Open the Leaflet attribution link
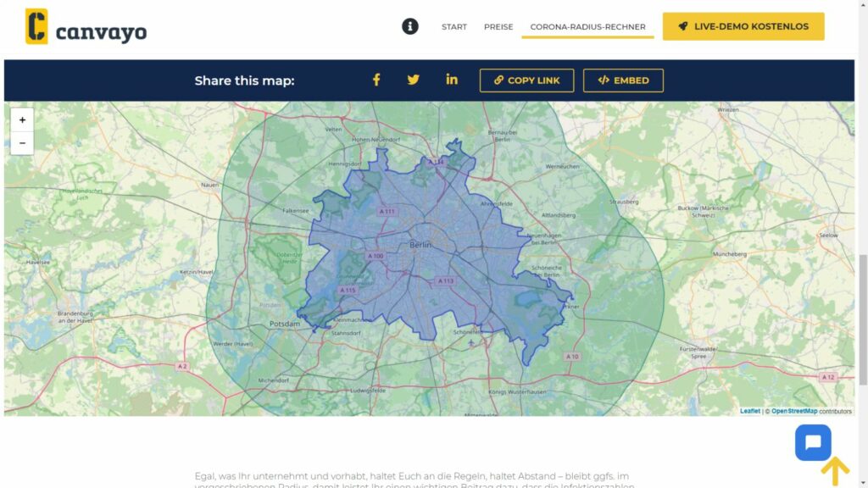 [x=750, y=411]
